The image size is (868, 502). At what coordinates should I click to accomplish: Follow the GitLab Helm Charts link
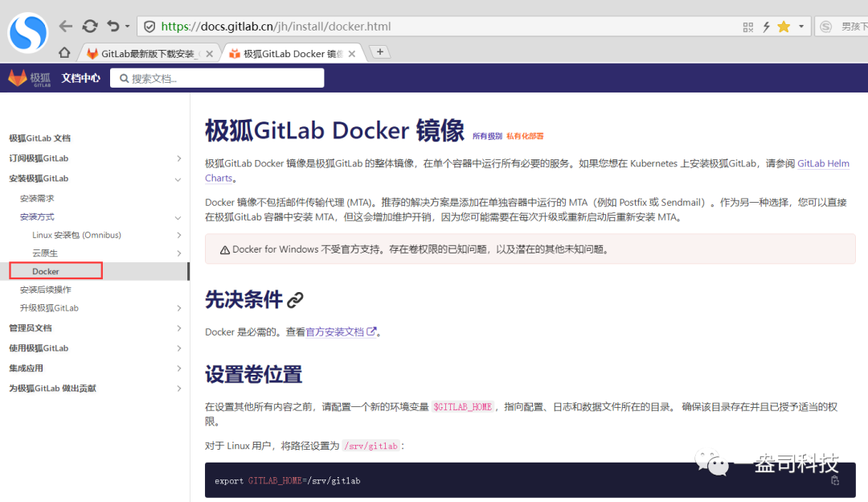pyautogui.click(x=823, y=163)
